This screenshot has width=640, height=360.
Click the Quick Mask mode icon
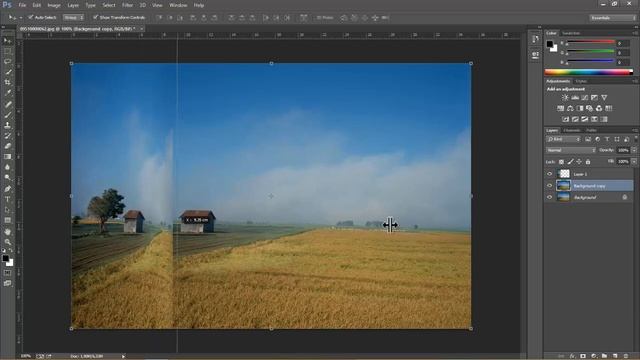[x=7, y=273]
